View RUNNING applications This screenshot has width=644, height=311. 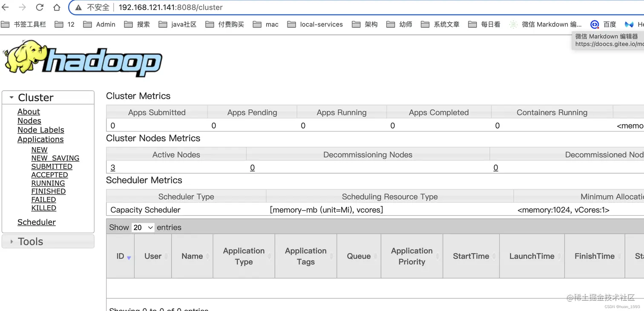[x=48, y=183]
